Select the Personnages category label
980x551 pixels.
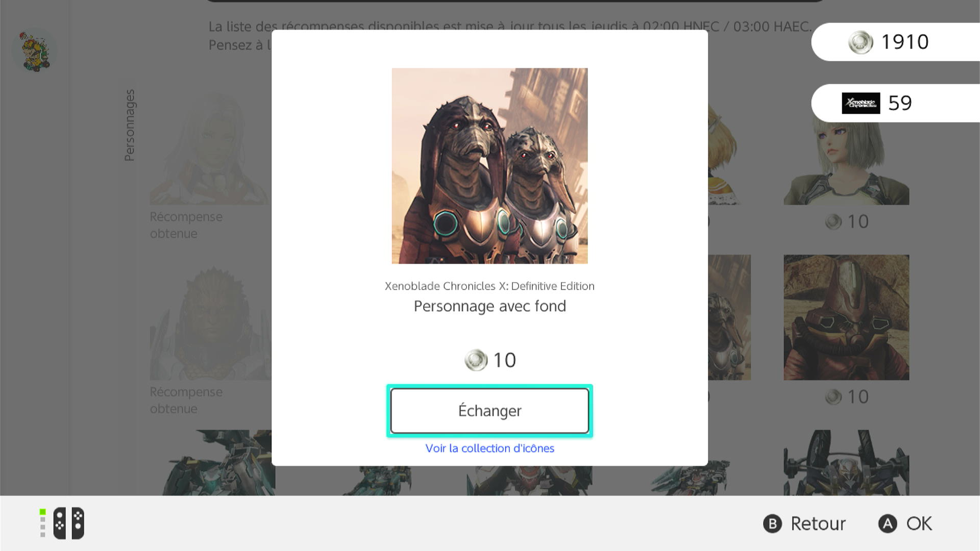click(x=130, y=126)
